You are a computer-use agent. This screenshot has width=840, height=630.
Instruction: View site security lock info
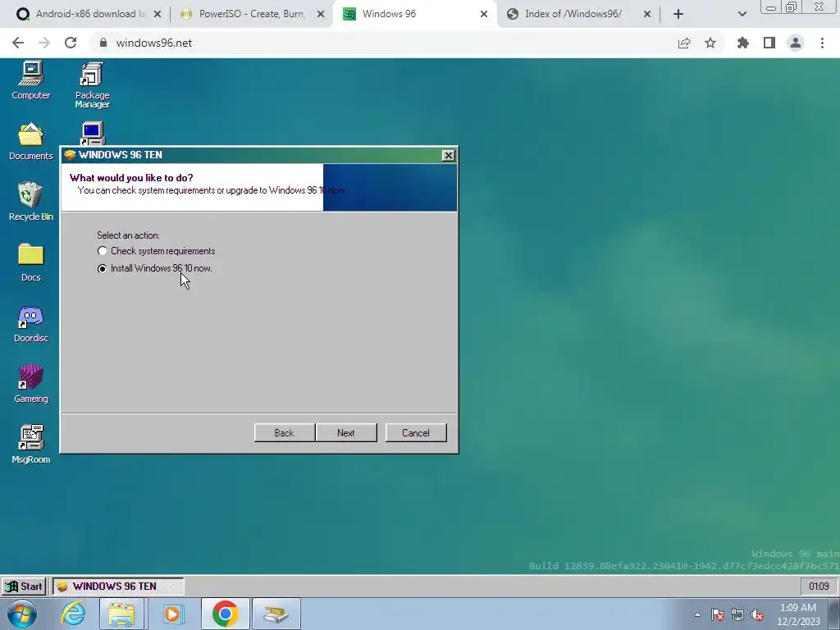coord(103,43)
